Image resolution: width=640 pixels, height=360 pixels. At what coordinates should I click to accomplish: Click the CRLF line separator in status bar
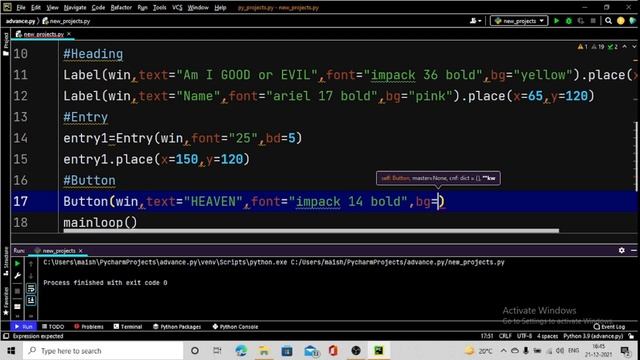pos(505,336)
